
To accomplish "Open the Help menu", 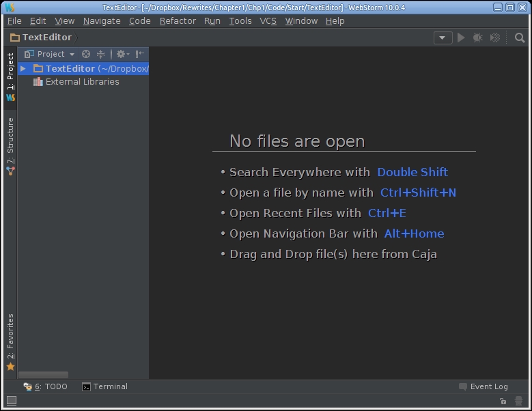I will [x=335, y=21].
